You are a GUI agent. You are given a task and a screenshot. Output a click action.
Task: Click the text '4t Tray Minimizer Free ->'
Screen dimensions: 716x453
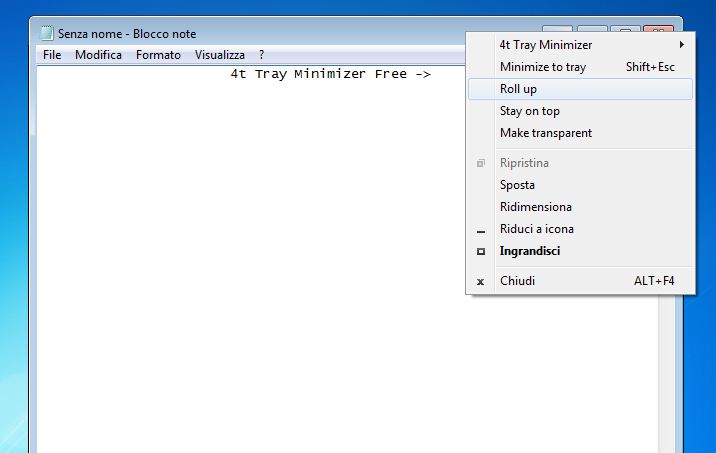(330, 74)
